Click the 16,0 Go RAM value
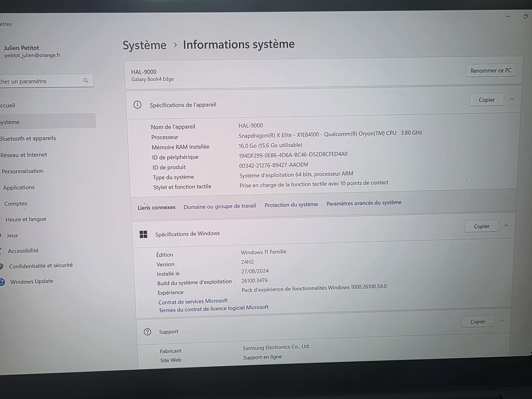The width and height of the screenshot is (532, 399). pos(270,145)
